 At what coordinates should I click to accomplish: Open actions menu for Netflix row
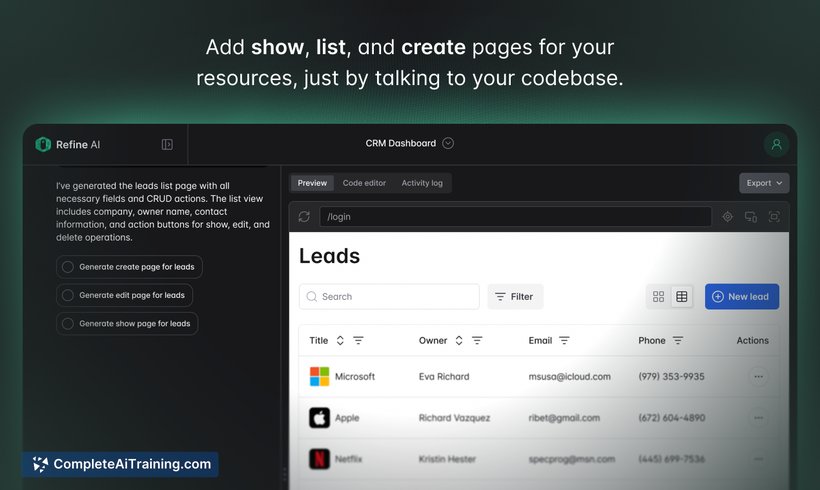pyautogui.click(x=758, y=459)
